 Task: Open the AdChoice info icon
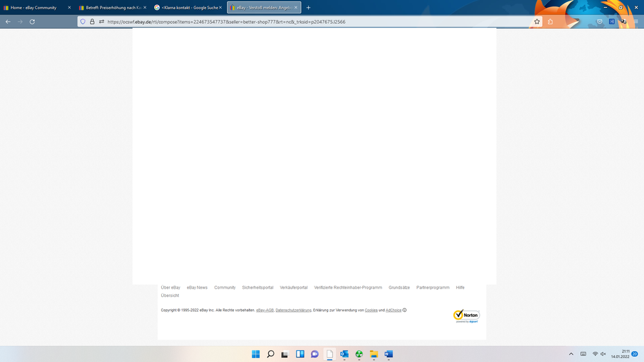(404, 310)
